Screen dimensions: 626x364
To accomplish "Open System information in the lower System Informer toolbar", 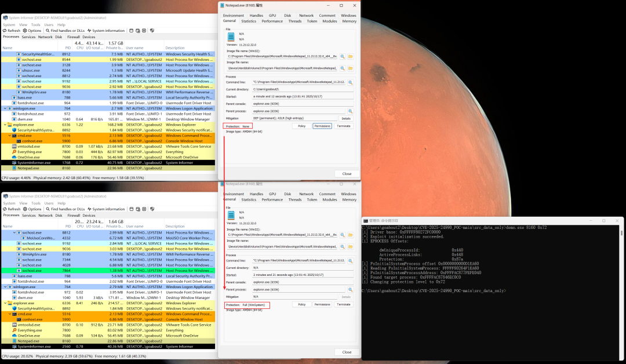I will [107, 209].
